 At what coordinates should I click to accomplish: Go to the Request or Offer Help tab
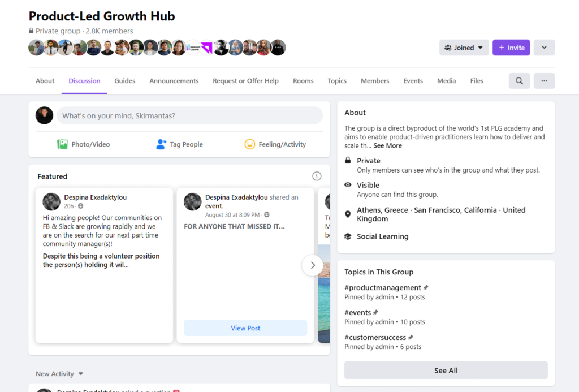click(245, 81)
